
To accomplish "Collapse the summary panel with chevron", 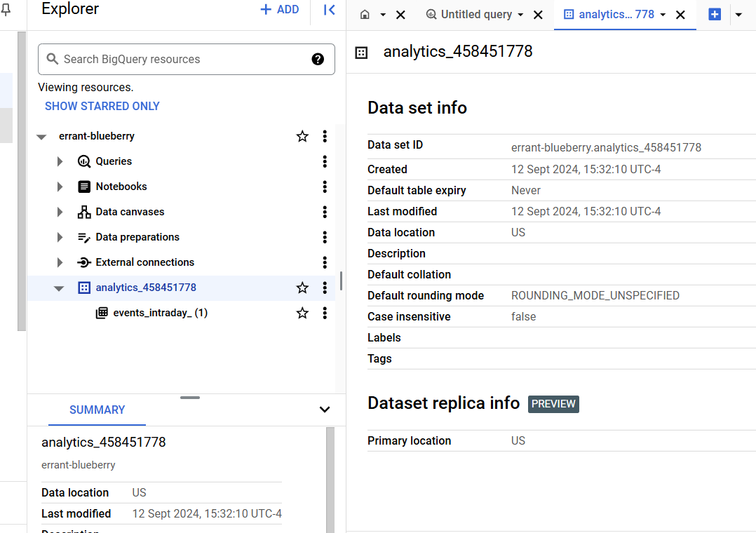I will tap(325, 410).
